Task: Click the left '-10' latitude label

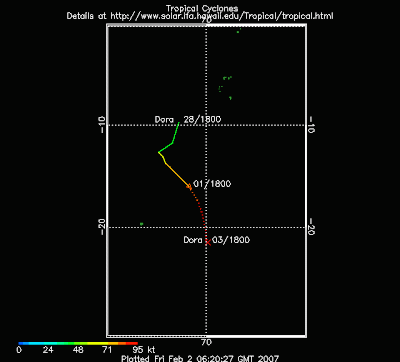Action: 102,125
